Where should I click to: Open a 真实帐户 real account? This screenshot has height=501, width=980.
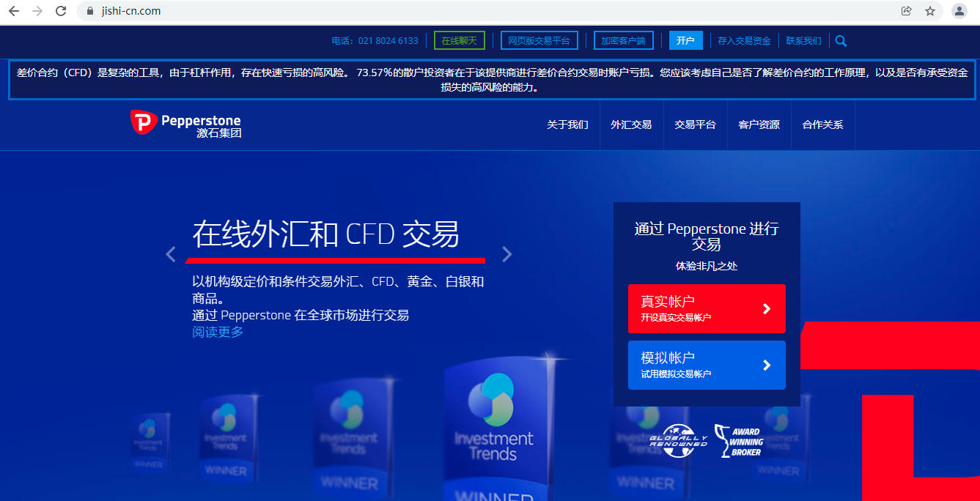coord(707,308)
